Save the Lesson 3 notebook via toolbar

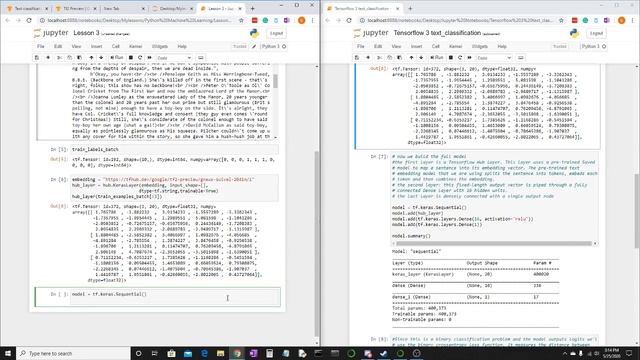click(37, 58)
